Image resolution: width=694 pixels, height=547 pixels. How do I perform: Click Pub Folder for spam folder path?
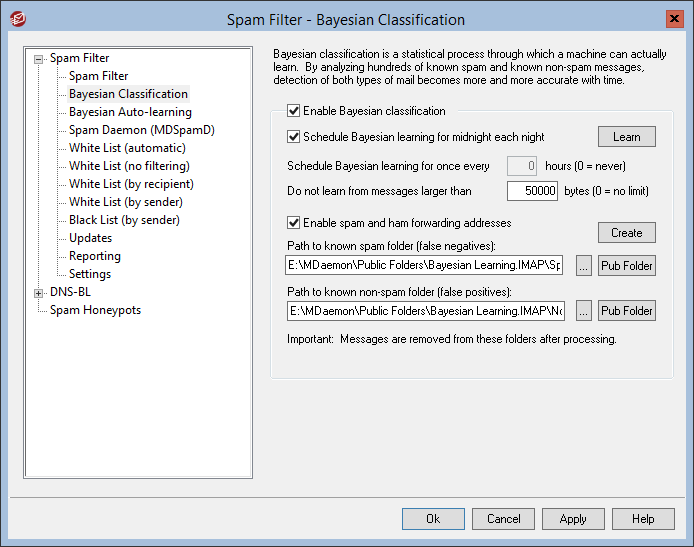pyautogui.click(x=627, y=266)
